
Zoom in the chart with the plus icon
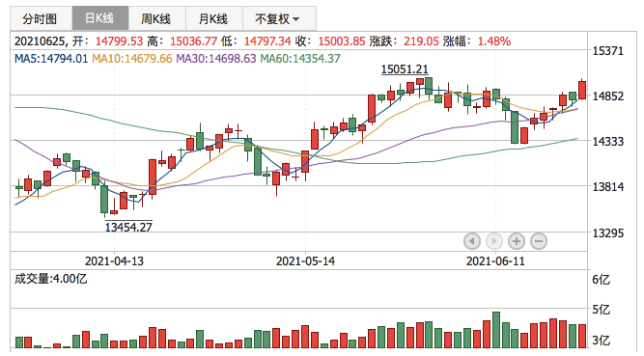click(x=517, y=241)
